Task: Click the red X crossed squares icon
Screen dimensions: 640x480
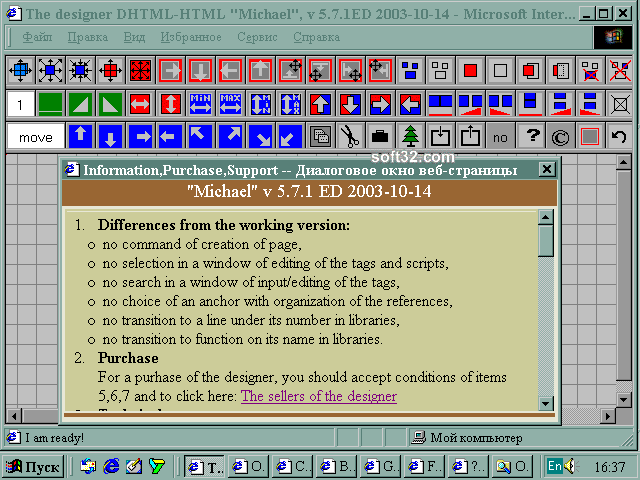Action: [x=620, y=71]
